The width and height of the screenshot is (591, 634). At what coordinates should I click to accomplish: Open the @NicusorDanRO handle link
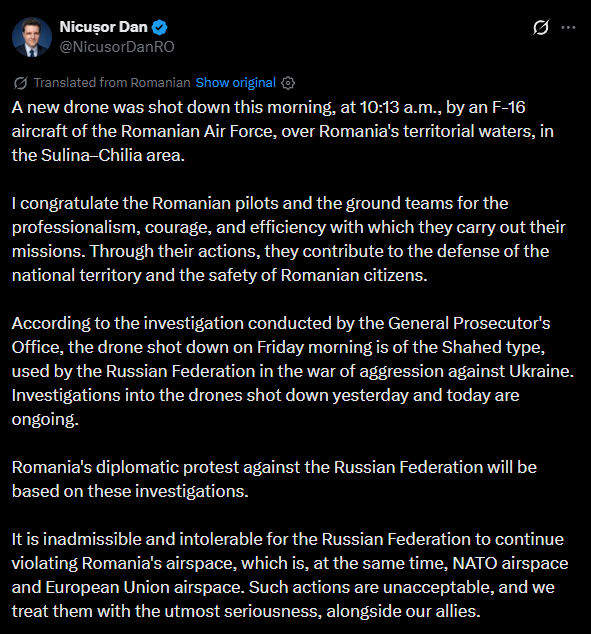117,47
